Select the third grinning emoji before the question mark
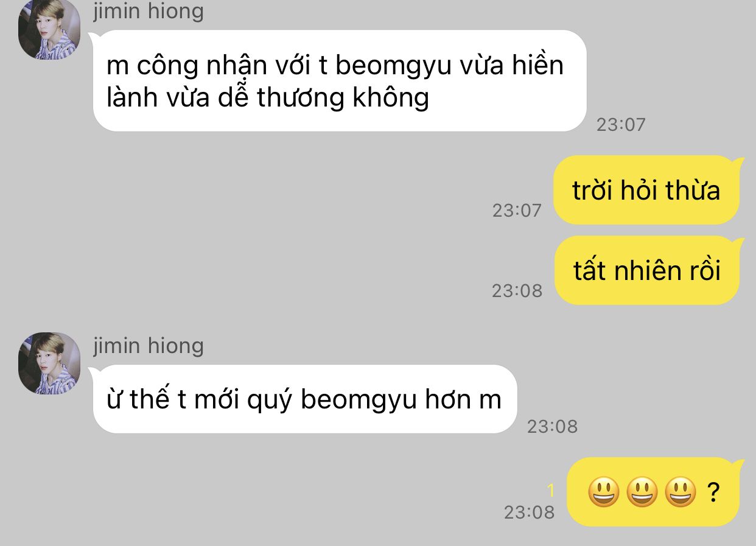 coord(681,492)
